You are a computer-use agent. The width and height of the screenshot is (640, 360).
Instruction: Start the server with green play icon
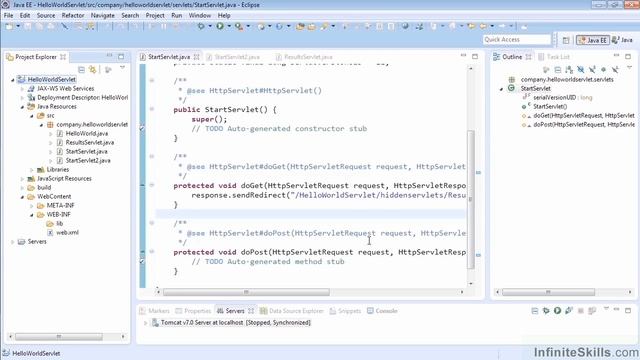point(558,311)
